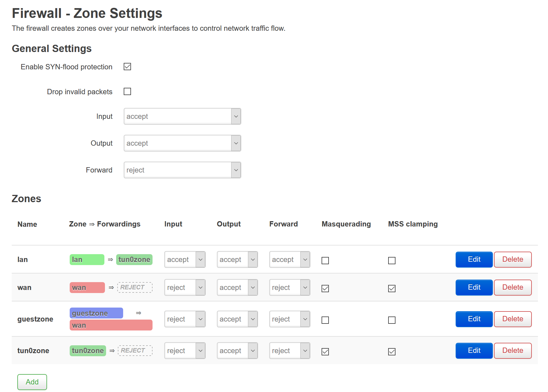Click the green lan zone badge
The width and height of the screenshot is (548, 392).
tap(87, 259)
